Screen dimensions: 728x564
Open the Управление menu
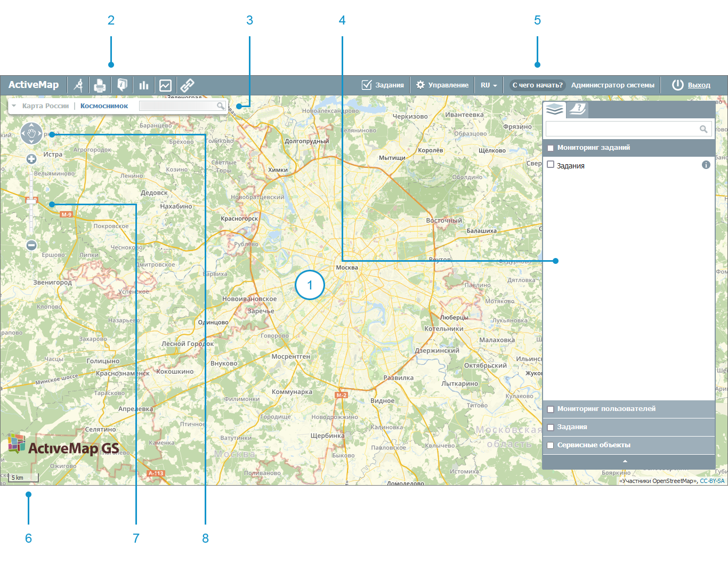point(442,85)
